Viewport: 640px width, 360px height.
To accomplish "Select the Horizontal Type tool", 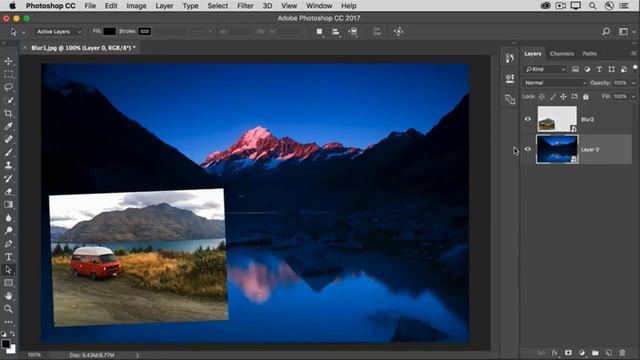I will coord(9,257).
